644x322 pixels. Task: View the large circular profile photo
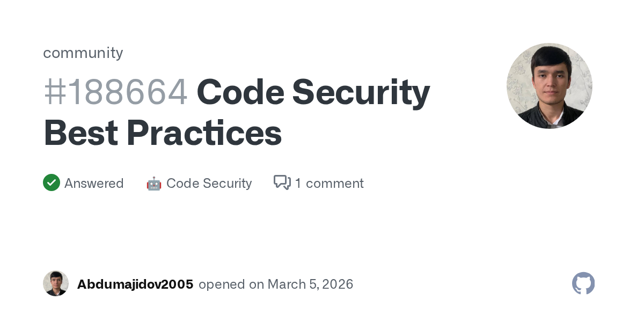coord(549,86)
